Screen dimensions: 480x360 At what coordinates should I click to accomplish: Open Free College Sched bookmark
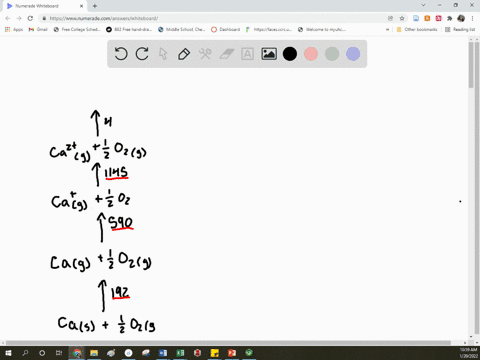pyautogui.click(x=77, y=29)
